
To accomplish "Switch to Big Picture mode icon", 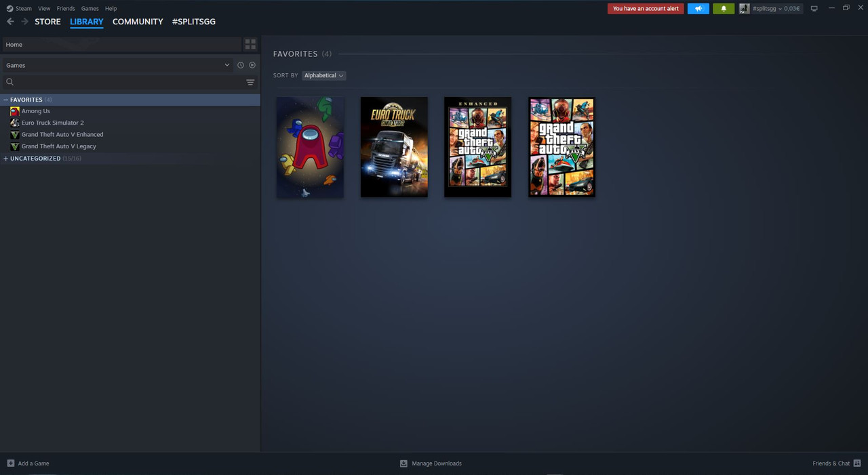I will 814,9.
